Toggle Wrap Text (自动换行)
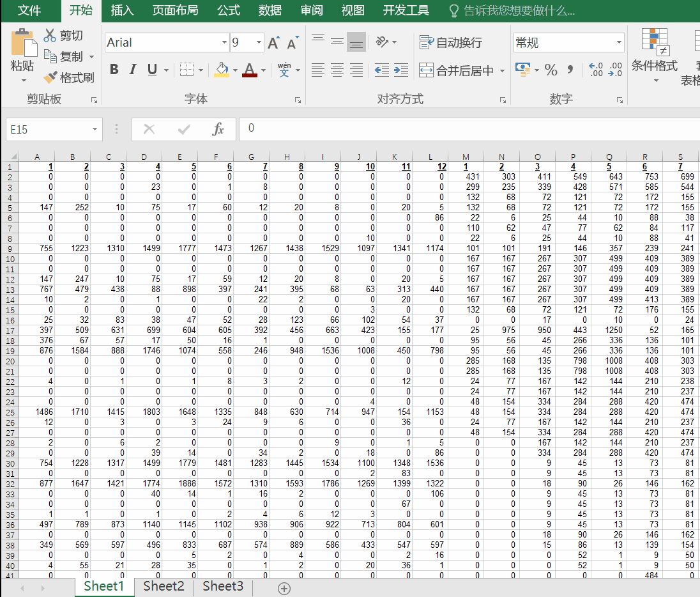Screen dimensions: 700x597 coord(450,42)
